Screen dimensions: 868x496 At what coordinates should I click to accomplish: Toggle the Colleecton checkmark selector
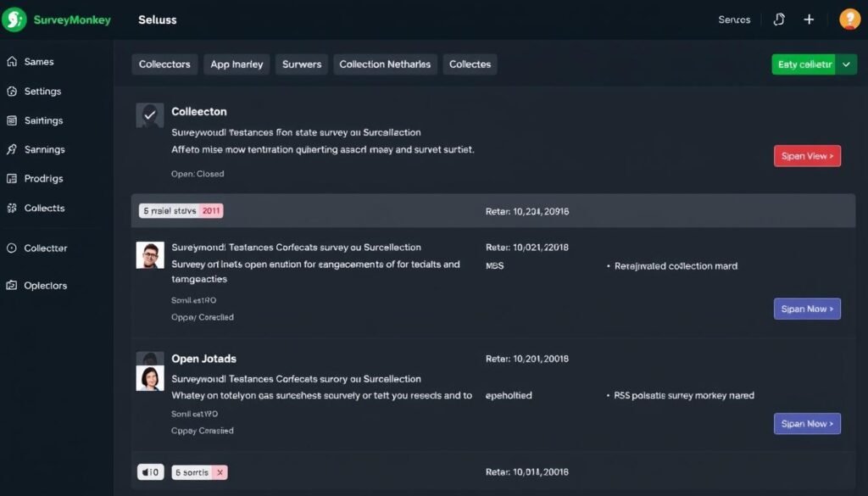(x=149, y=114)
